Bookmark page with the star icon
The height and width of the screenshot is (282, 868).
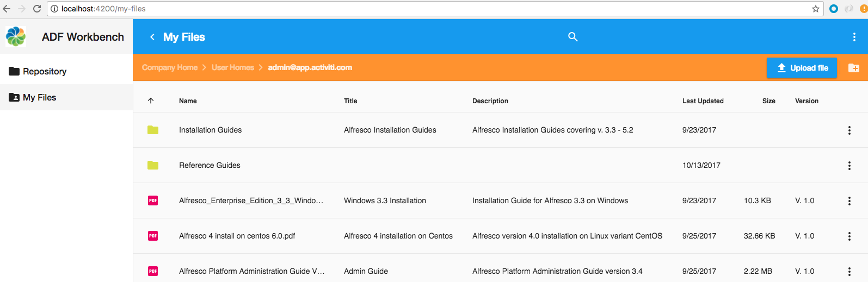[815, 9]
